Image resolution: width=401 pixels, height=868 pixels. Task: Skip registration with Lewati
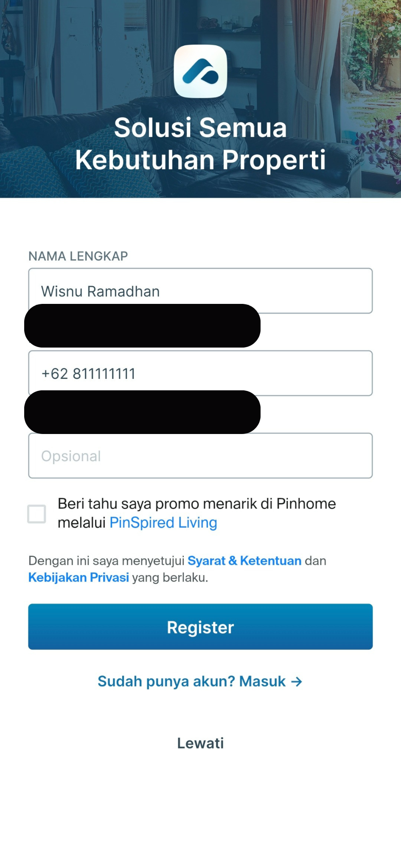click(200, 743)
